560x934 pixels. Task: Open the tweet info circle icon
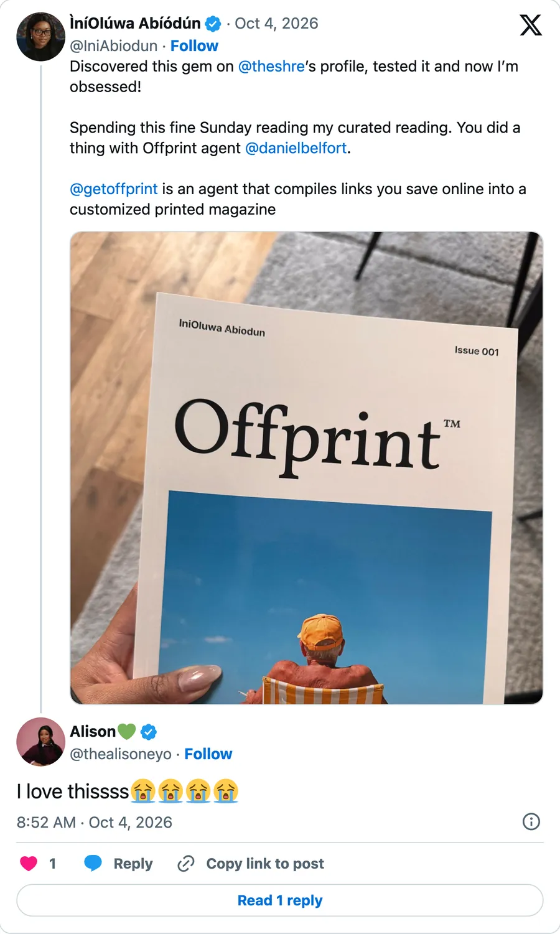531,822
